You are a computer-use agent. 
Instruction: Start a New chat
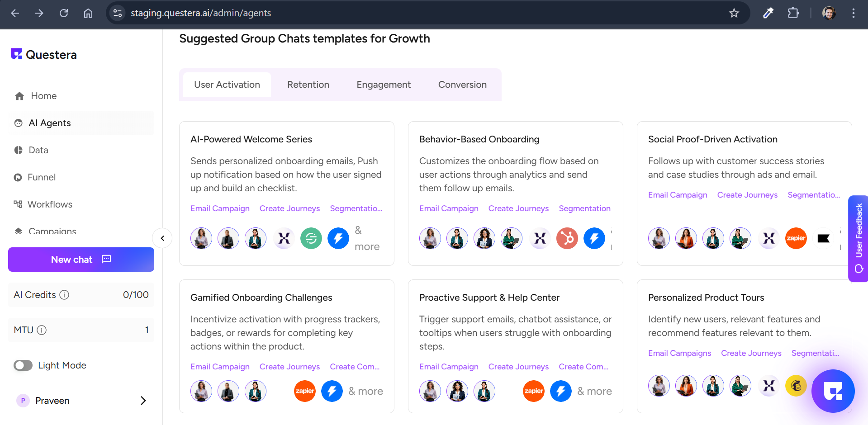point(81,260)
